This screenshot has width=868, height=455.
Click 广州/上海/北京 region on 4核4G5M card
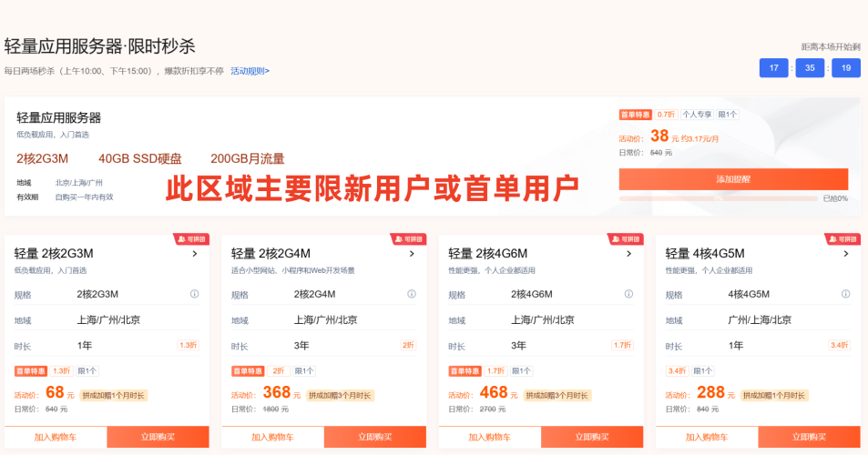pyautogui.click(x=760, y=319)
